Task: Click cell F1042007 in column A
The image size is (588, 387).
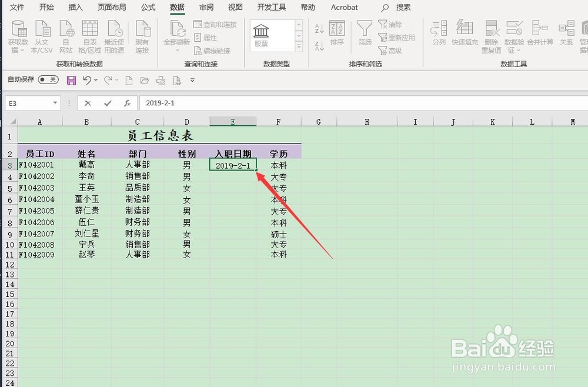Action: (40, 233)
